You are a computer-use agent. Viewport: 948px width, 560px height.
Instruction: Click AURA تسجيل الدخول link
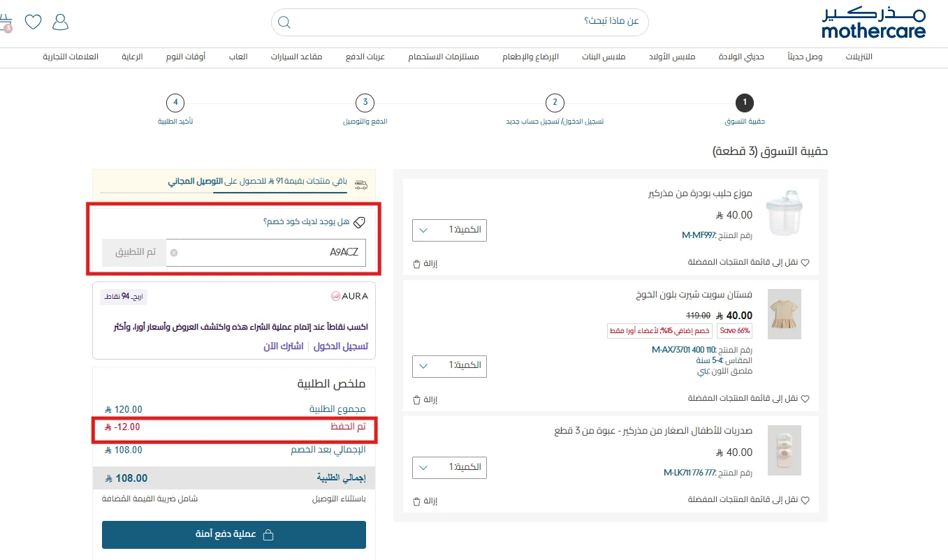[x=340, y=346]
